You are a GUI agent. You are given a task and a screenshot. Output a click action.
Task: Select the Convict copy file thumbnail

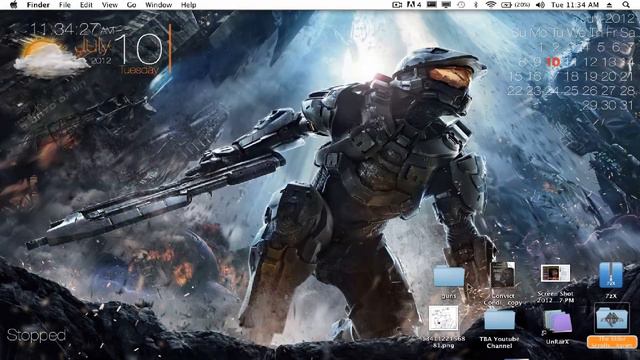coord(502,275)
